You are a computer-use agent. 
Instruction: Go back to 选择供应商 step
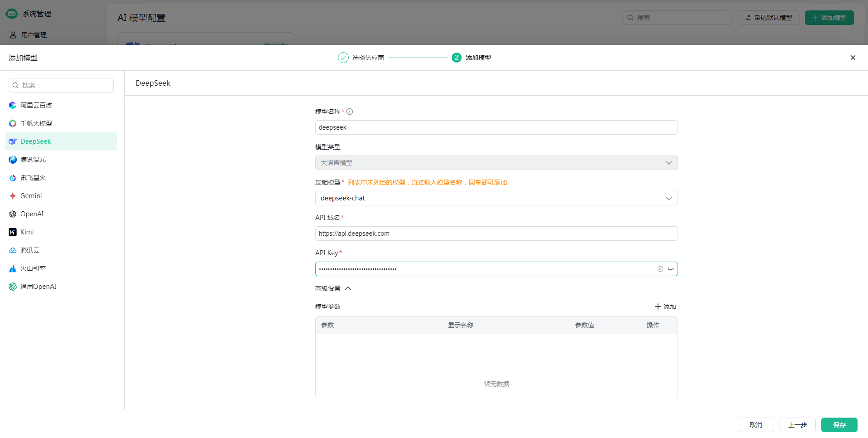(x=361, y=58)
